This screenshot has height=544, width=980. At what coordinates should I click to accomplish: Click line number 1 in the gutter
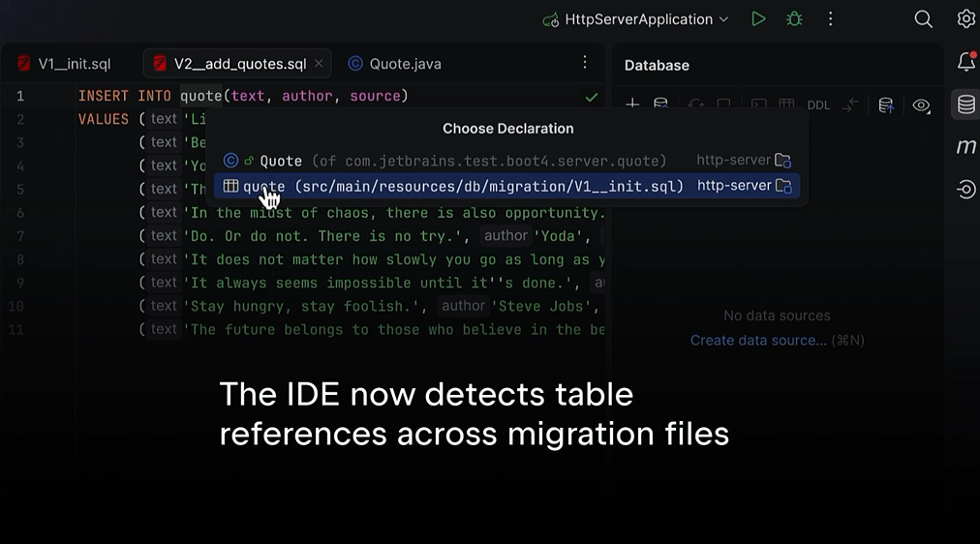(20, 96)
